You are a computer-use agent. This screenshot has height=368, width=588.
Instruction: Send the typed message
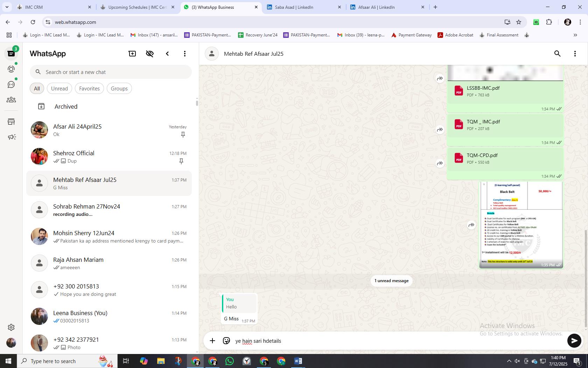click(574, 341)
